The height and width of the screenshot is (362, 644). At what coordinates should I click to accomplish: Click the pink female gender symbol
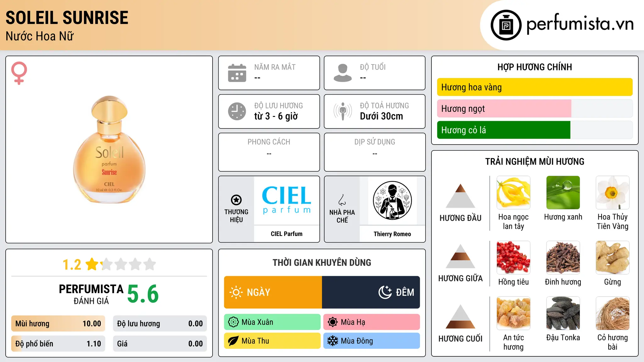19,73
